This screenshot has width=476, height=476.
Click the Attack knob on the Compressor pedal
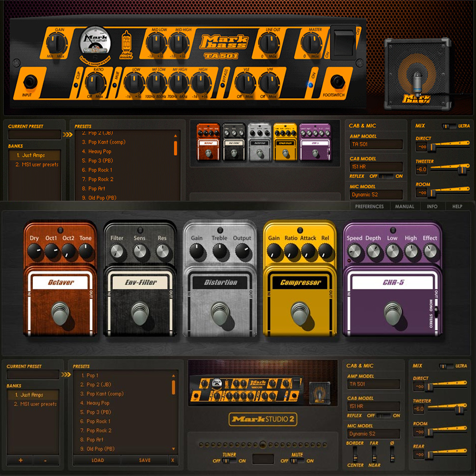coord(308,252)
